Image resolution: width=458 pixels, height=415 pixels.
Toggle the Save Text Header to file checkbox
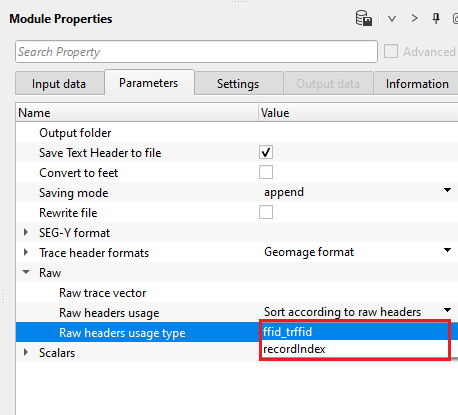266,152
